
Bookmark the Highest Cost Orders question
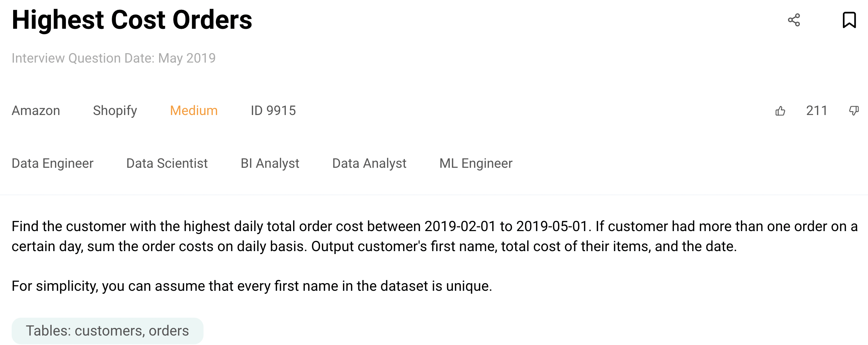pyautogui.click(x=849, y=20)
